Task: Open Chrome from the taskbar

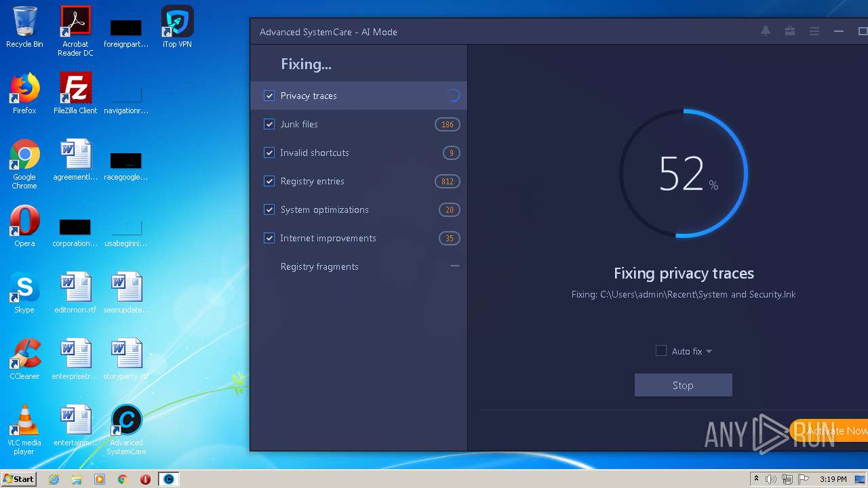Action: 123,479
